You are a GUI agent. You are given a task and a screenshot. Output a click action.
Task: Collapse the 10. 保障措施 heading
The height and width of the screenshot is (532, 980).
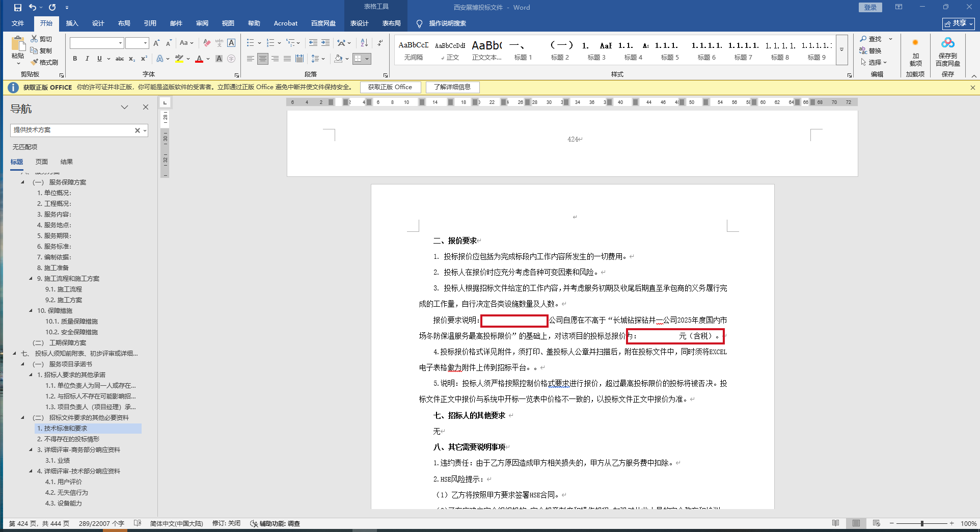click(x=31, y=310)
